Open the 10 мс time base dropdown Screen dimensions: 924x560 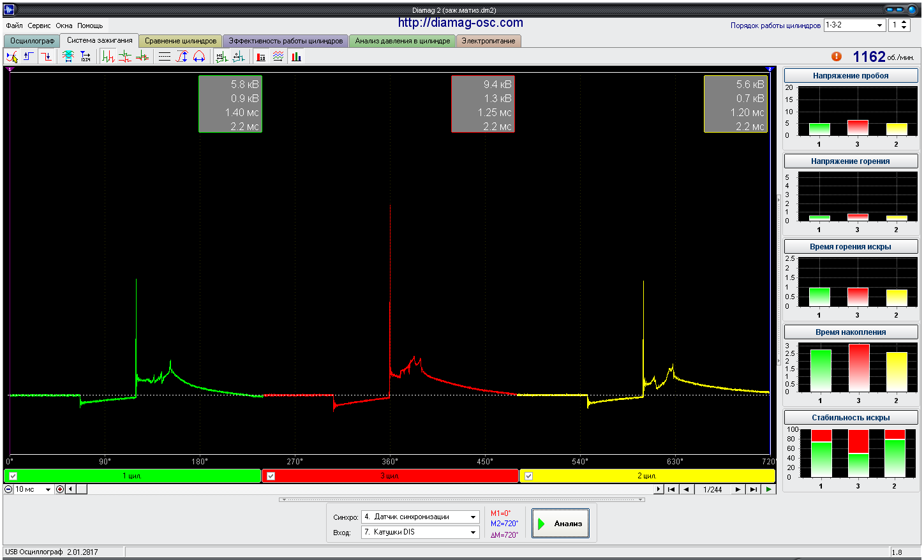33,489
